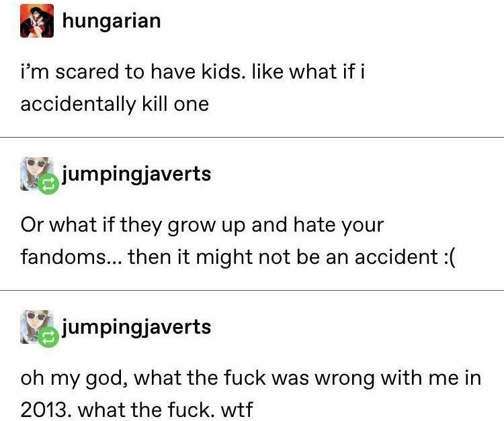Click the word "kids." in first post
The height and width of the screenshot is (421, 504).
click(222, 71)
